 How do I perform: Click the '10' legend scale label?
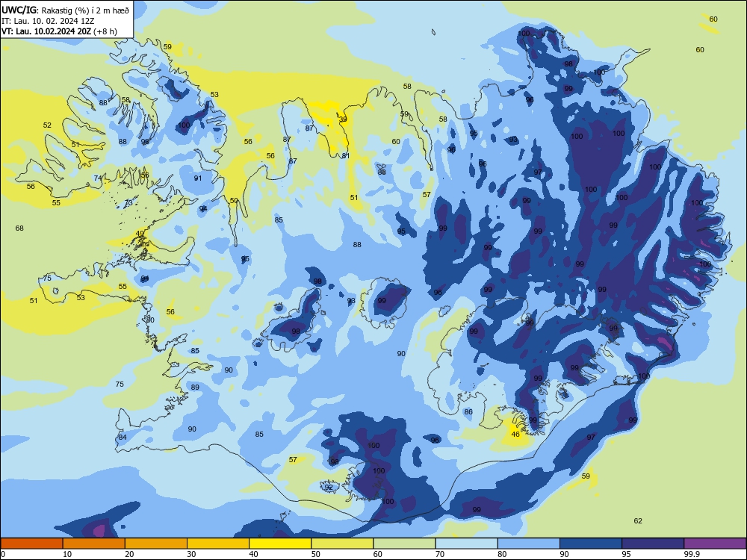pos(67,554)
